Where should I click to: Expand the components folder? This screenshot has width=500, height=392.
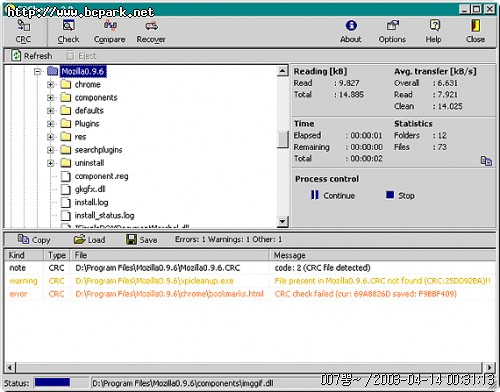click(51, 98)
